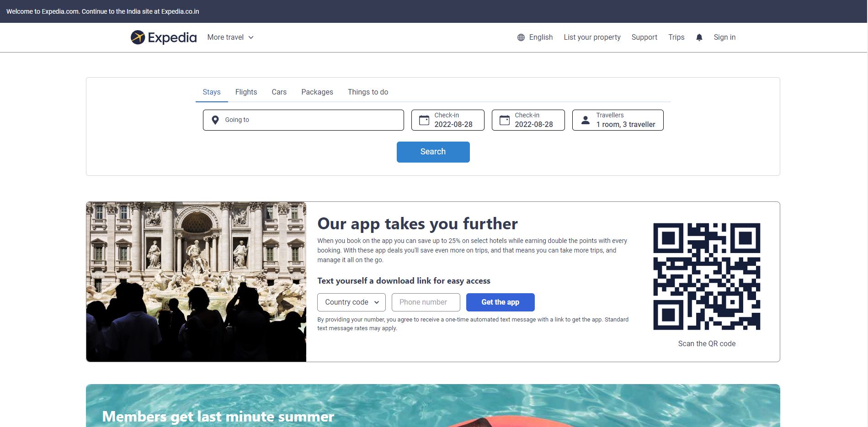Open the Trips link
Image resolution: width=868 pixels, height=427 pixels.
click(676, 37)
